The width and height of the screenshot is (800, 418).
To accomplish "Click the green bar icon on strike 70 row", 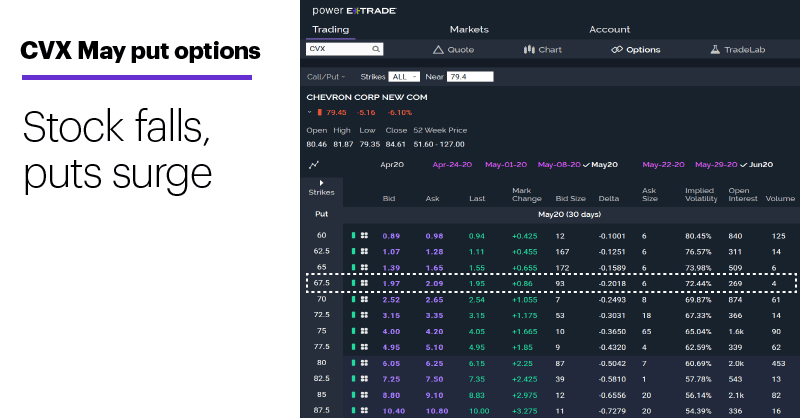I will [x=353, y=299].
